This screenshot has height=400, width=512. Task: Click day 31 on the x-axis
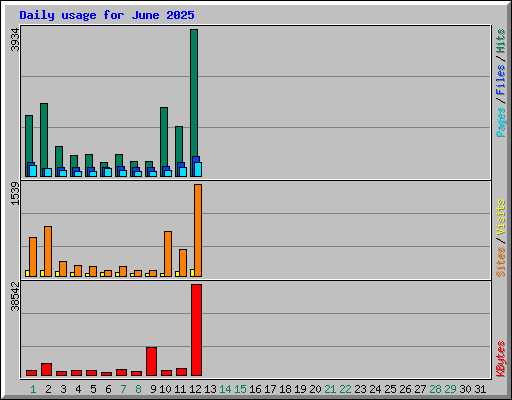[480, 389]
